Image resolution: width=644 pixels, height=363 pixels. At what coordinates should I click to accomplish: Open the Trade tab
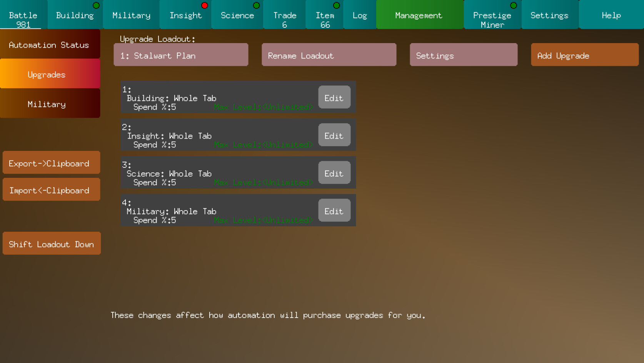[x=284, y=15]
